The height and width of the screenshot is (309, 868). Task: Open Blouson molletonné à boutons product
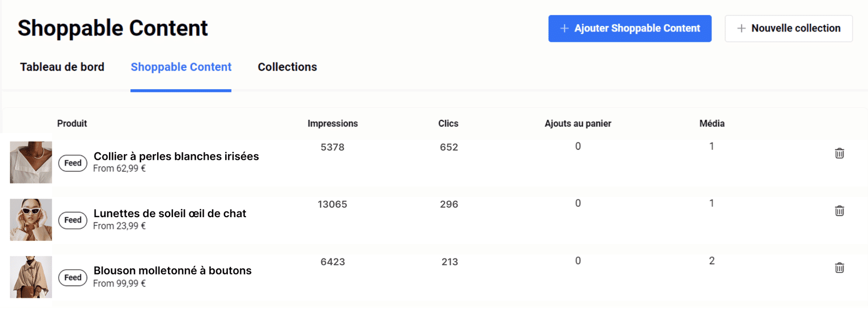pos(173,271)
